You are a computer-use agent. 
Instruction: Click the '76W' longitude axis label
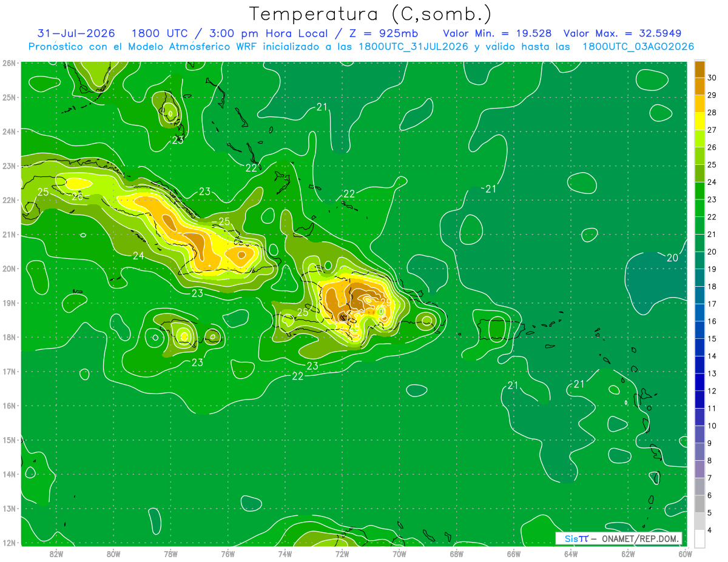click(x=228, y=554)
